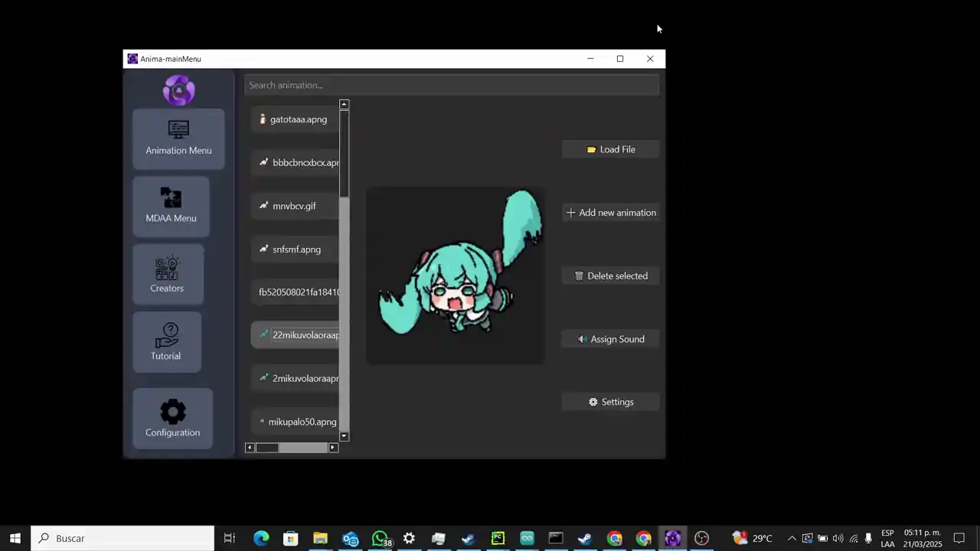Click the Load File button

tap(610, 149)
